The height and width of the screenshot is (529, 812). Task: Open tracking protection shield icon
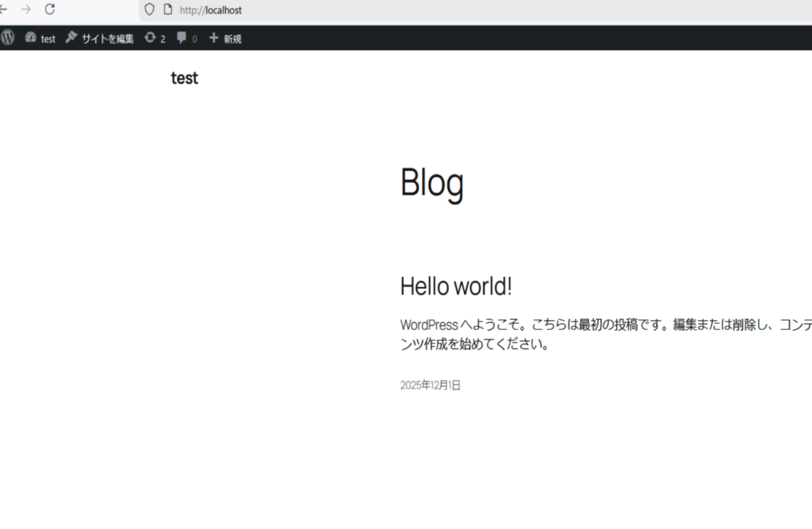tap(149, 10)
